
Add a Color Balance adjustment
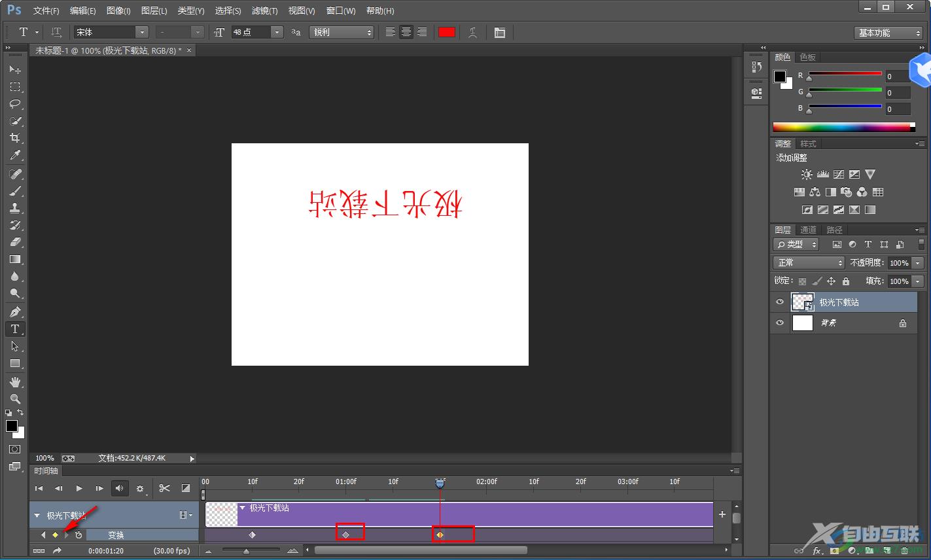click(x=815, y=192)
